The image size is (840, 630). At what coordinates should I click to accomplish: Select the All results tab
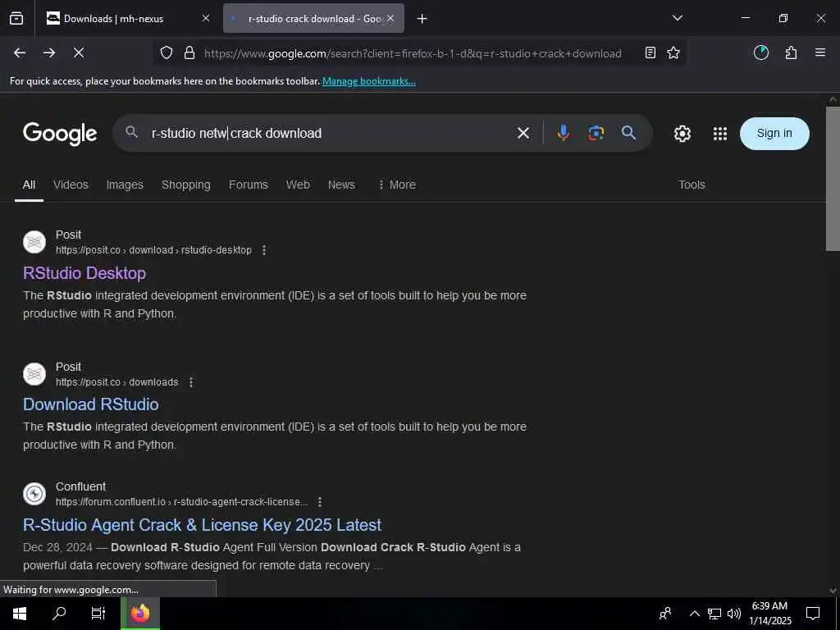tap(29, 185)
